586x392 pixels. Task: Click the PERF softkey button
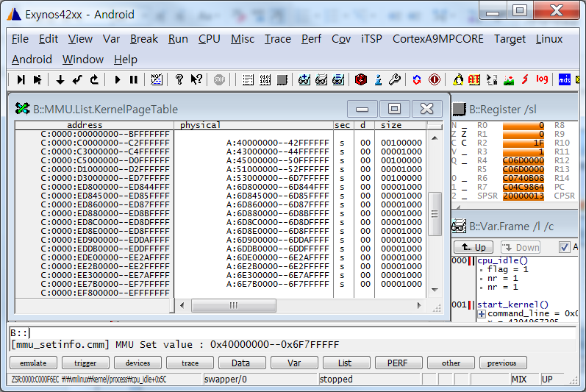(x=399, y=363)
